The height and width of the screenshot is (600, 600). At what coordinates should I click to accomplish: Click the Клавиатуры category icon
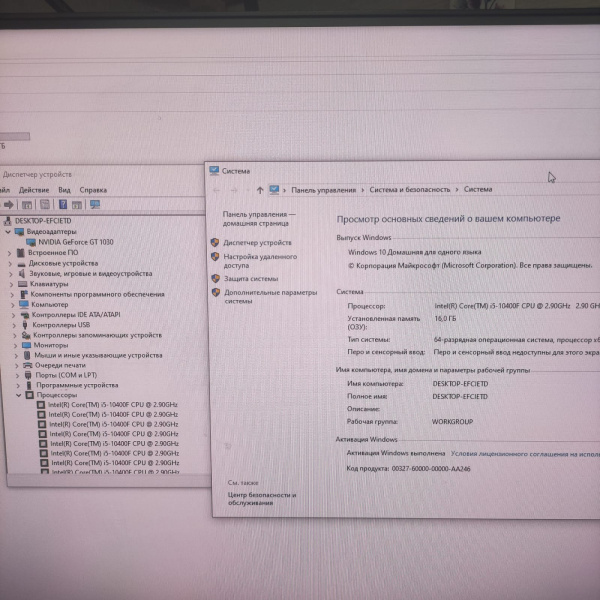click(x=23, y=284)
